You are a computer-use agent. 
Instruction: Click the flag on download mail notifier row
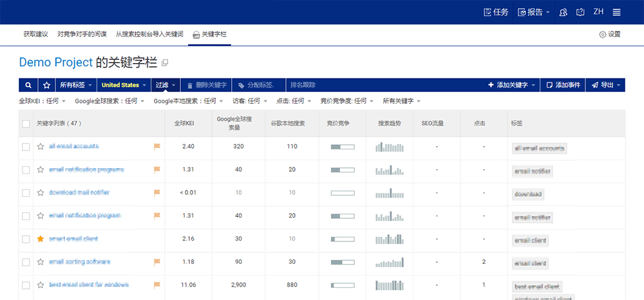(x=157, y=192)
